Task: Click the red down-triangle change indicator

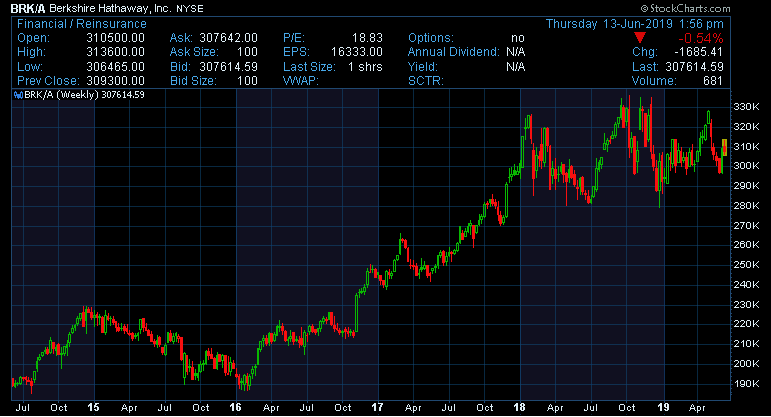Action: pyautogui.click(x=639, y=38)
